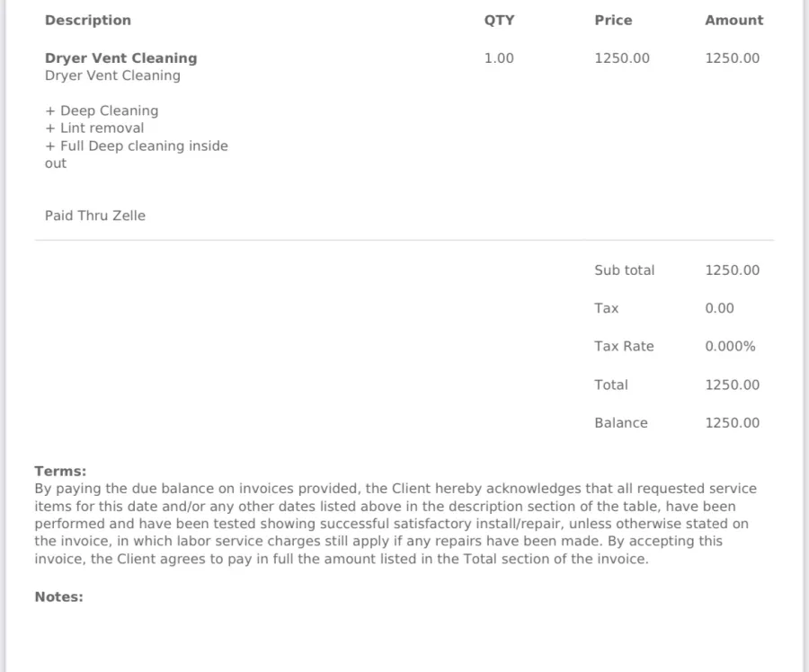This screenshot has width=809, height=672.
Task: Click 'Paid Thru Zelle' text
Action: click(95, 216)
